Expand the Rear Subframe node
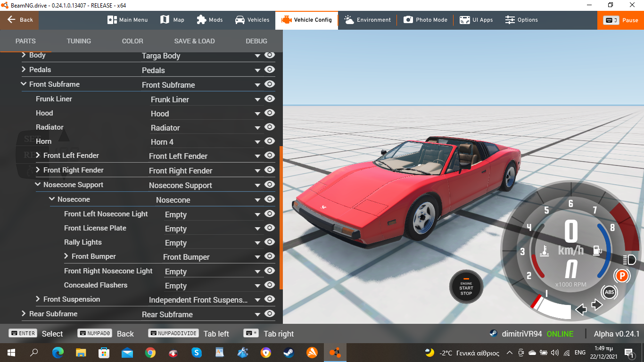 click(24, 313)
